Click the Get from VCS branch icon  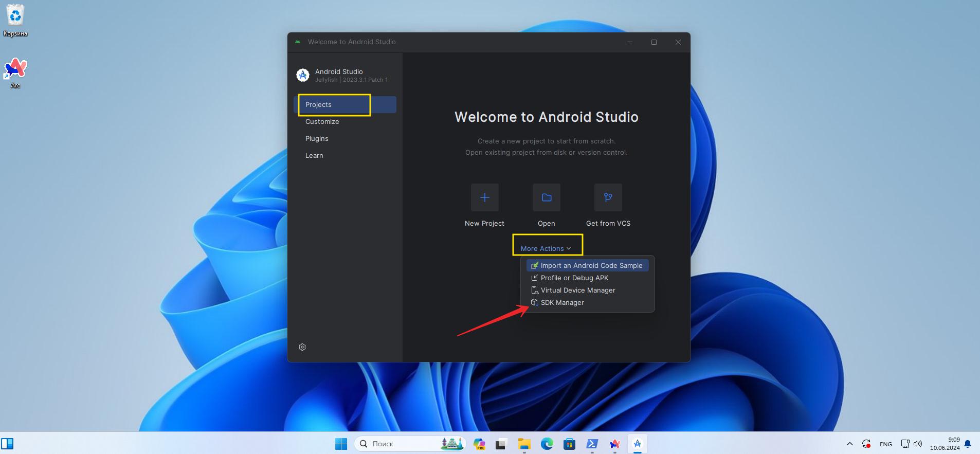pyautogui.click(x=608, y=197)
